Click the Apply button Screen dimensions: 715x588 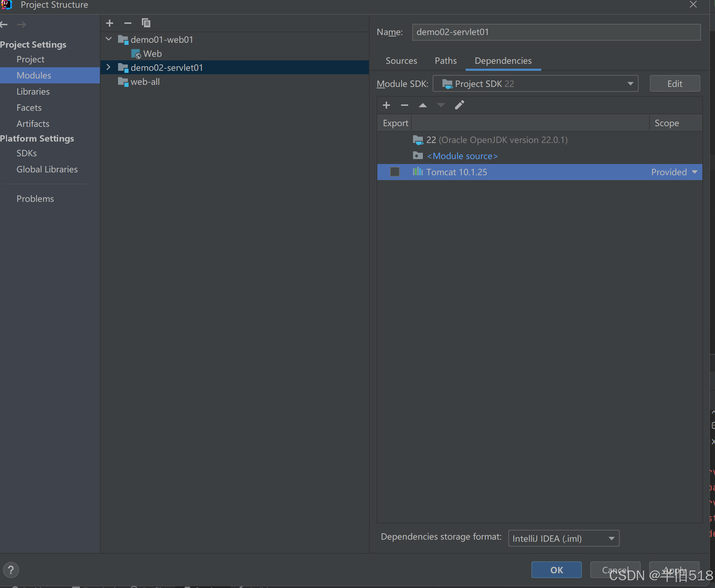674,570
